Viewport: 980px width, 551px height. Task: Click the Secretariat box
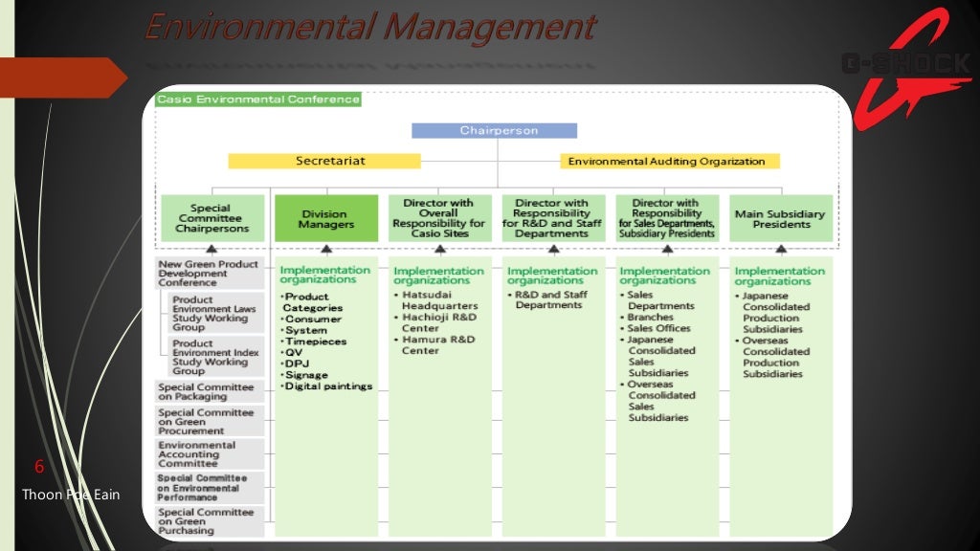[x=324, y=161]
